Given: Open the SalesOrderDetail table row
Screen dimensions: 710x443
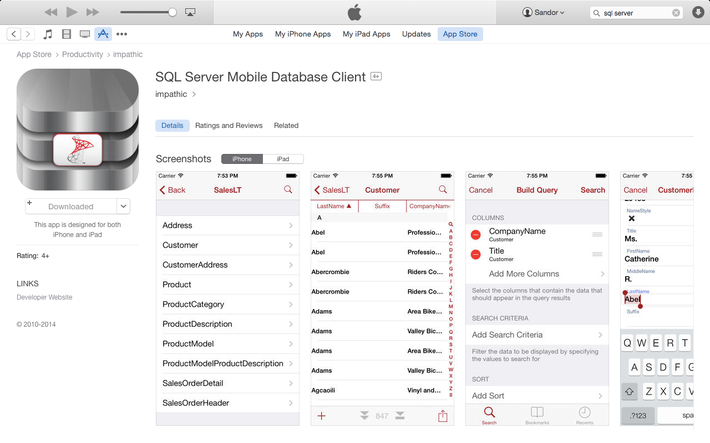Looking at the screenshot, I should (228, 384).
